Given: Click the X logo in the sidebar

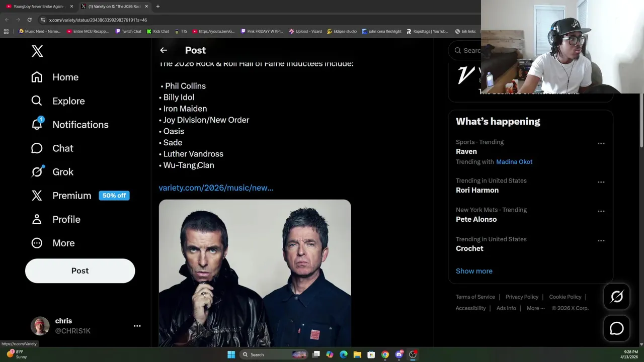Looking at the screenshot, I should click(x=37, y=51).
